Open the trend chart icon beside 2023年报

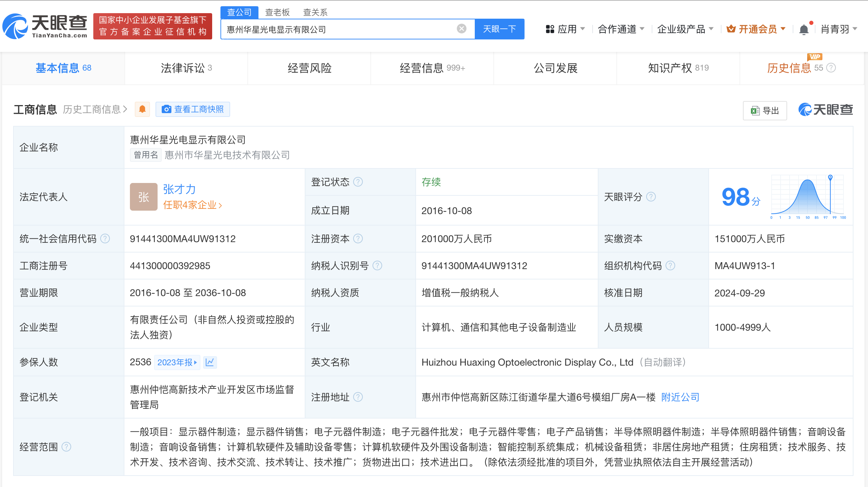[210, 362]
